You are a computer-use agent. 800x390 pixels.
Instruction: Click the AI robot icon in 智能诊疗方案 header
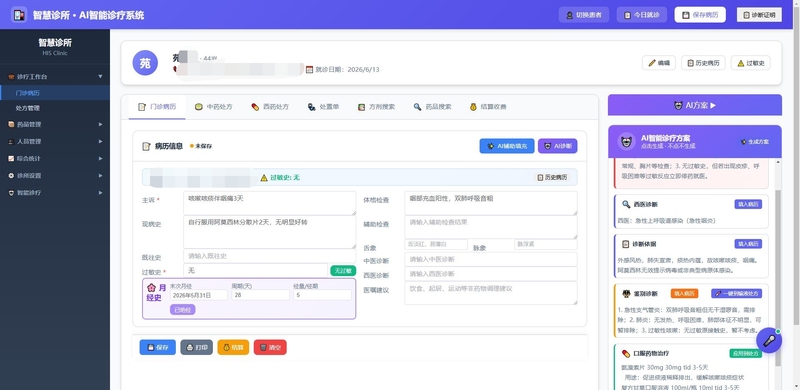point(626,141)
